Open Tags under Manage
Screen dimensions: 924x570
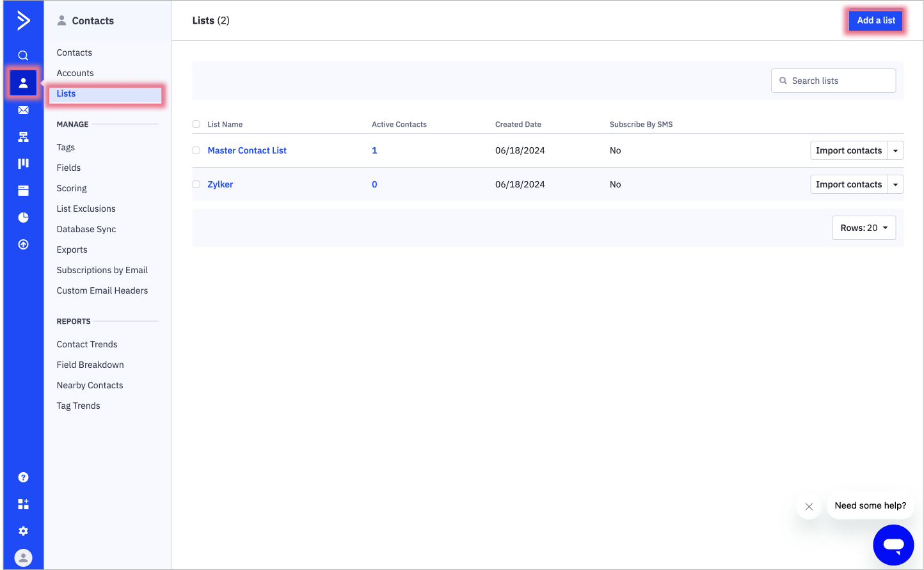(66, 147)
